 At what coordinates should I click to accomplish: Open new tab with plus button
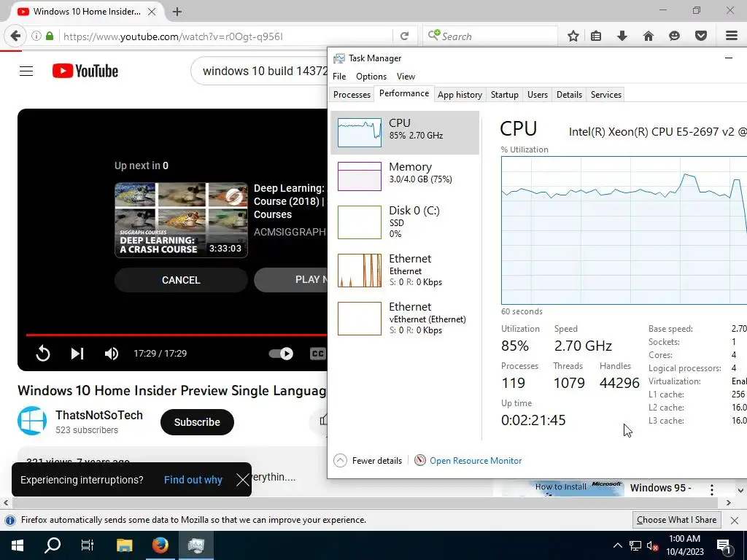177,12
